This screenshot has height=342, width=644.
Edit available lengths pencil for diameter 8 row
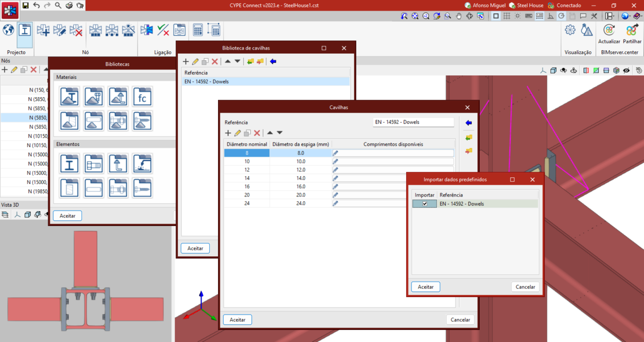pyautogui.click(x=335, y=153)
